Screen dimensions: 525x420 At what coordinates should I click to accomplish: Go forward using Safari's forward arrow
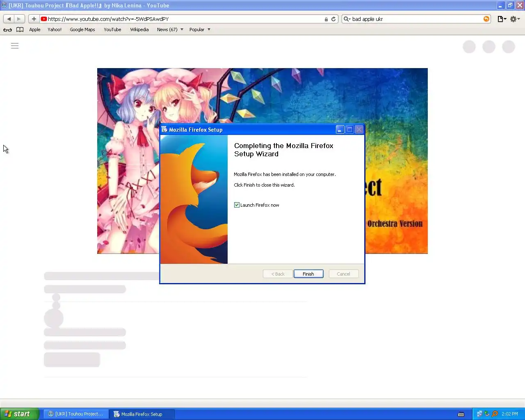pyautogui.click(x=19, y=19)
